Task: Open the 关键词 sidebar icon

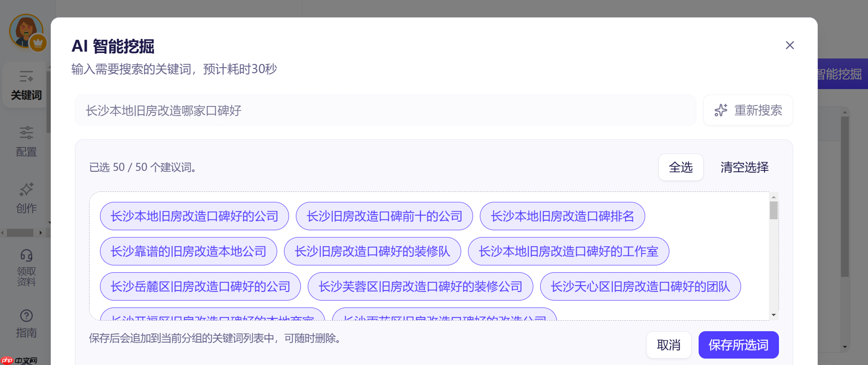Action: [26, 76]
